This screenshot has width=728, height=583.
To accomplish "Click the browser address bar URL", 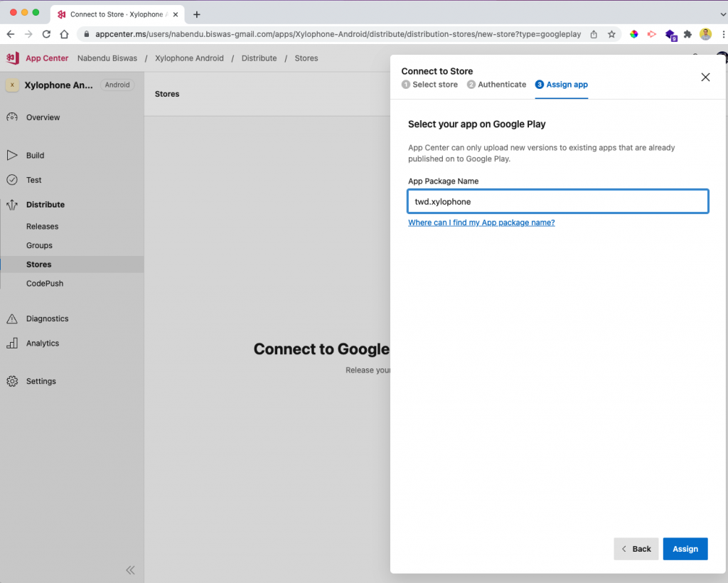I will (x=338, y=34).
